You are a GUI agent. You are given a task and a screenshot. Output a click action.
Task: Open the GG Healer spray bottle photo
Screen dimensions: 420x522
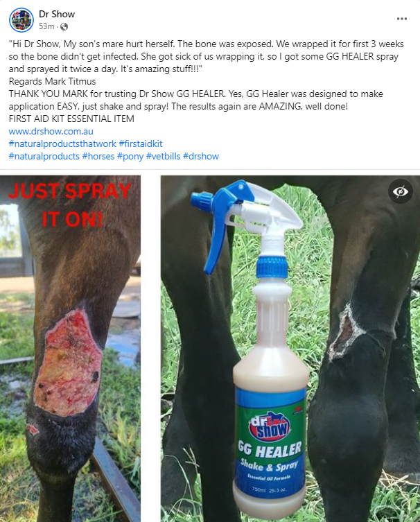coord(290,349)
